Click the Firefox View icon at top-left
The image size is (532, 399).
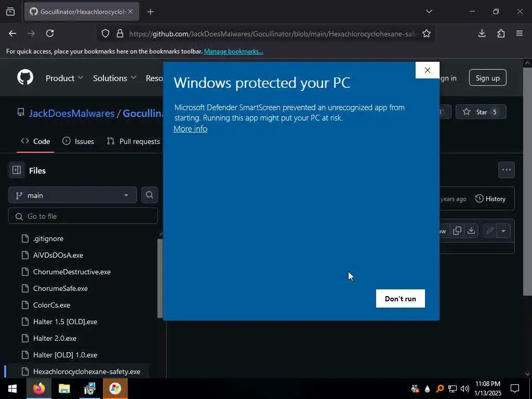(10, 11)
